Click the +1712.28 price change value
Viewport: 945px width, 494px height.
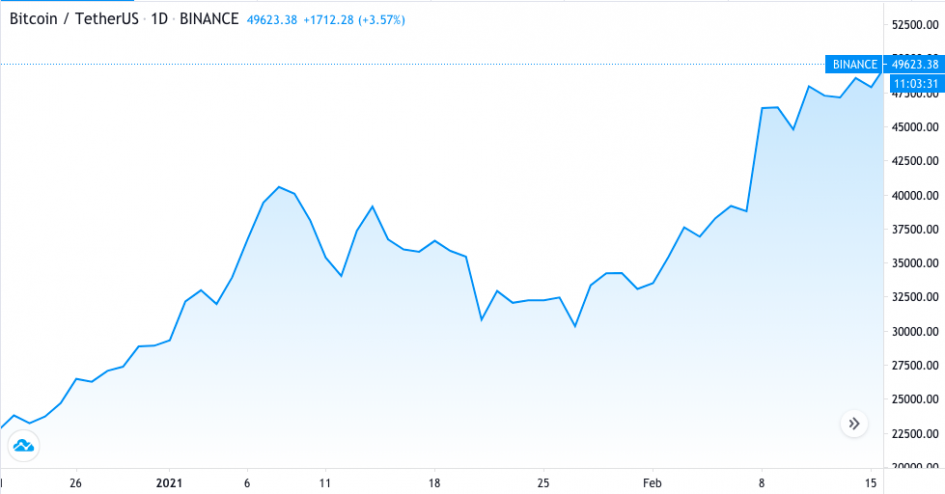pyautogui.click(x=328, y=20)
